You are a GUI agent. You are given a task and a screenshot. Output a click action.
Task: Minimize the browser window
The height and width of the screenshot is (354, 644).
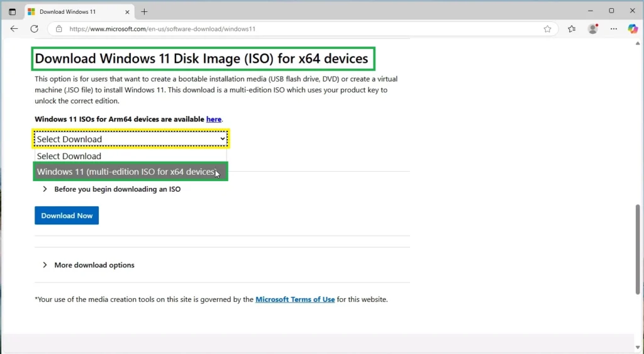click(590, 11)
